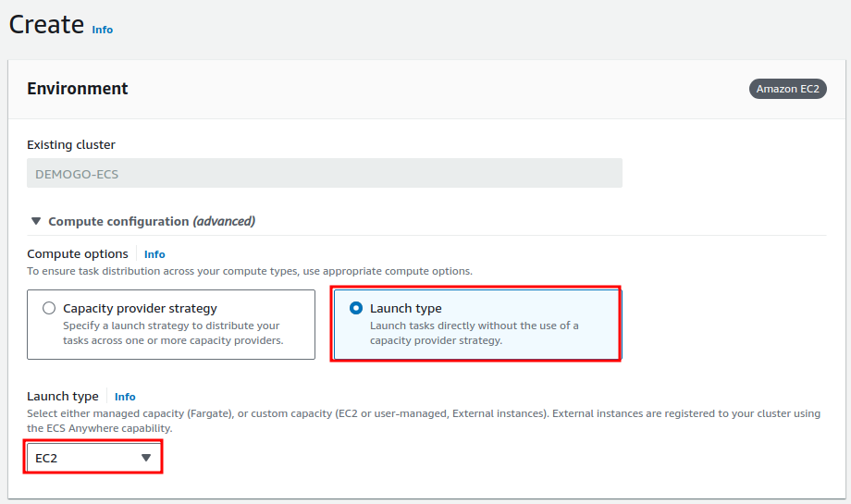Click the Compute options label

[x=78, y=254]
